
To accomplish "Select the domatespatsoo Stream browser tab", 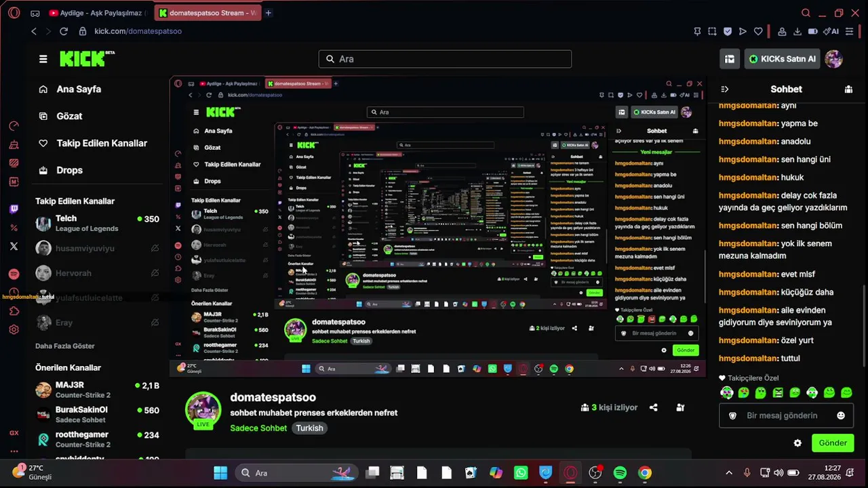I will 208,13.
